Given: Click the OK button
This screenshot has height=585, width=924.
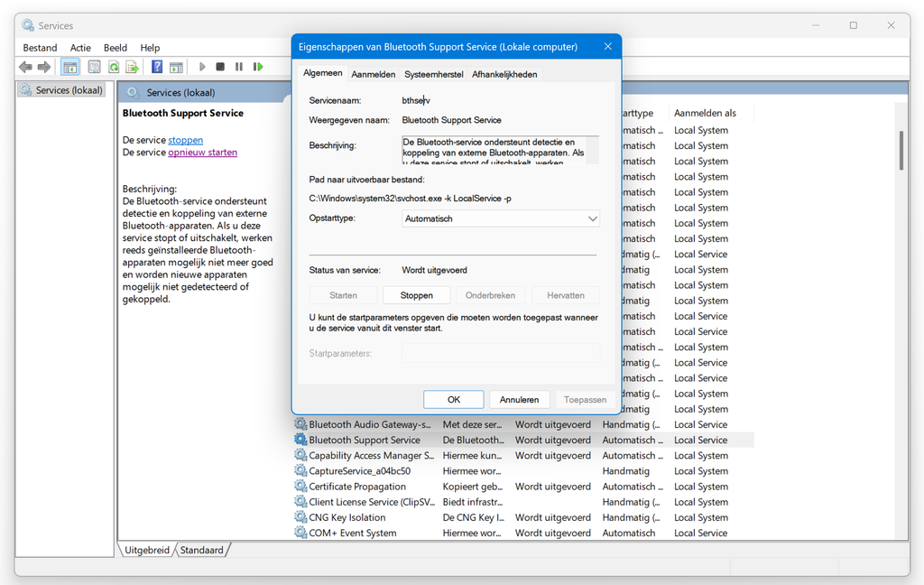Looking at the screenshot, I should click(x=454, y=399).
